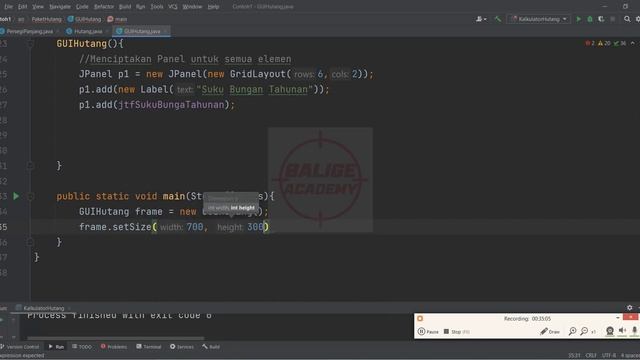
Task: Collapse the main method fold marker
Action: (30, 196)
